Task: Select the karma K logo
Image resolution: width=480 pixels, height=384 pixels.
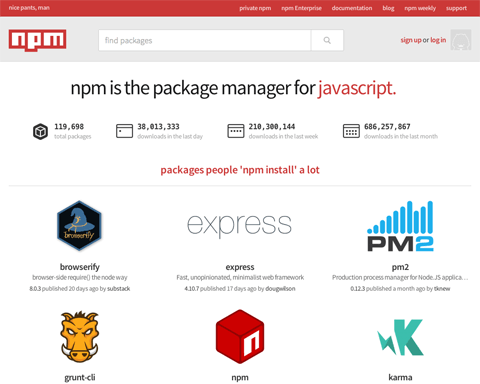Action: (400, 337)
